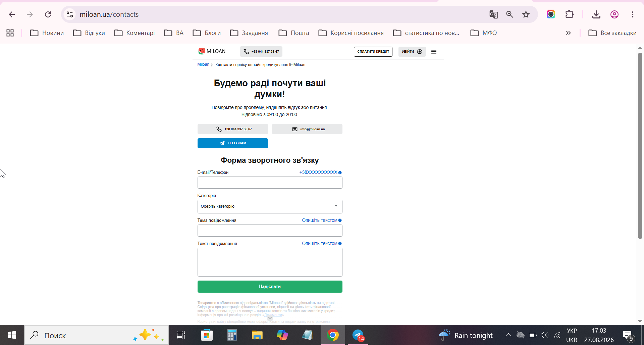Click the УВІЙТИ login button
The image size is (644, 345).
point(412,52)
